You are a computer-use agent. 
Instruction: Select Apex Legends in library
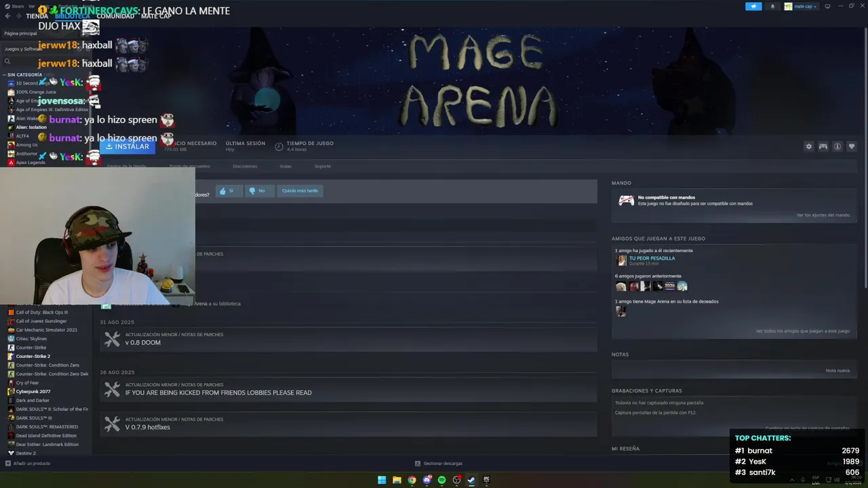click(31, 162)
